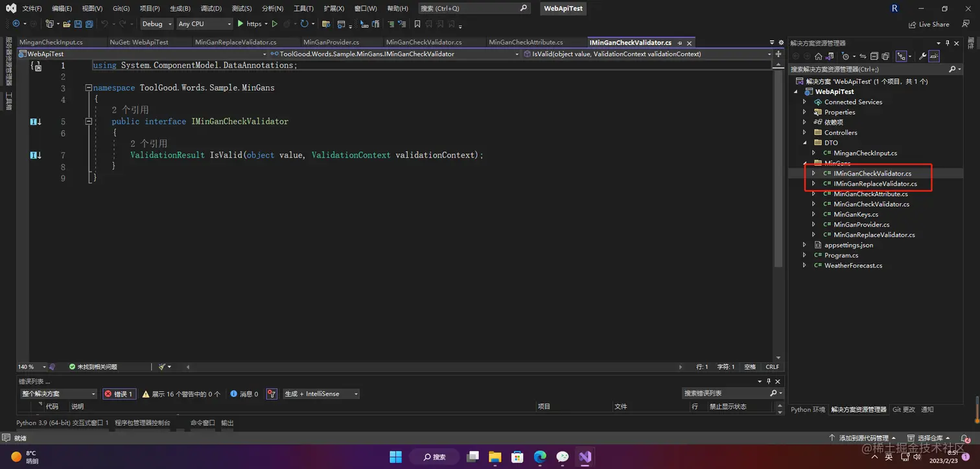
Task: Open the Any CPU platform dropdown
Action: point(204,24)
